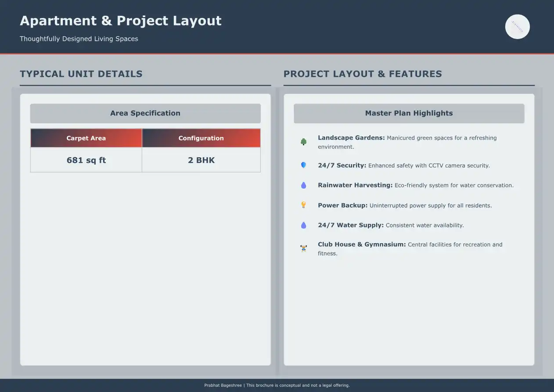554x392 pixels.
Task: Click the Landscape Gardens feature label
Action: [x=351, y=138]
